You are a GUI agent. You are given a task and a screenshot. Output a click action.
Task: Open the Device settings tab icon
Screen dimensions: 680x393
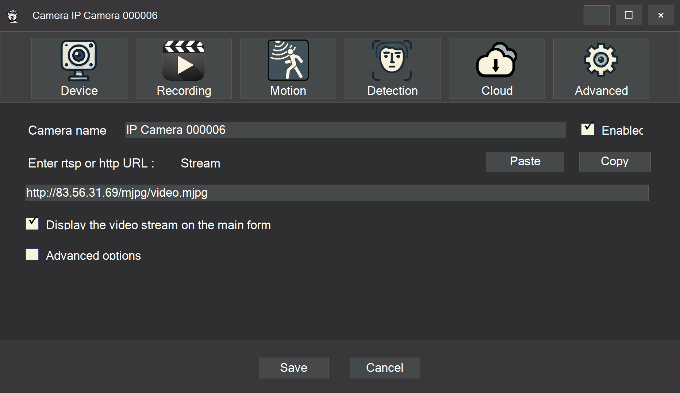pyautogui.click(x=78, y=61)
